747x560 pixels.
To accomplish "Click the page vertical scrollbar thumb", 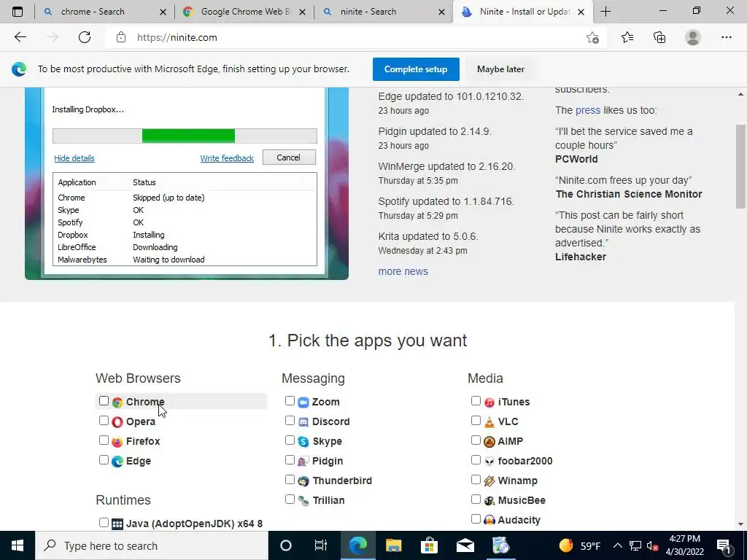I will (741, 167).
